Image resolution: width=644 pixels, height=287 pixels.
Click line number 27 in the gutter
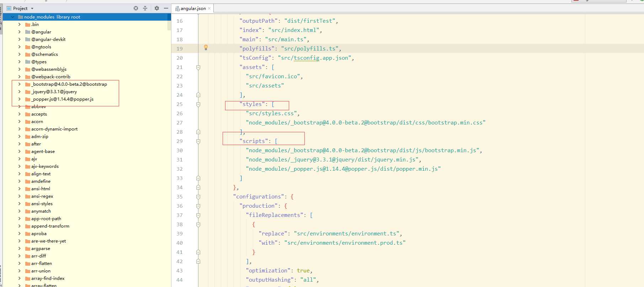(180, 123)
